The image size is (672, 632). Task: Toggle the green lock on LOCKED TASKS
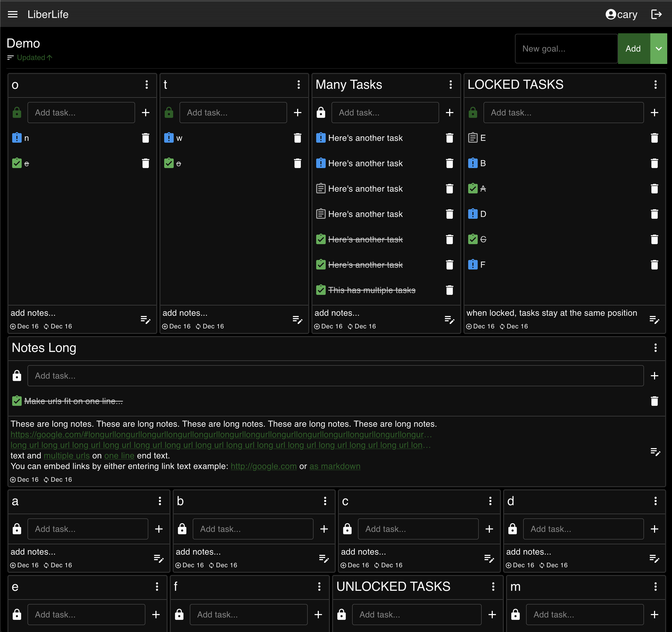click(x=473, y=113)
